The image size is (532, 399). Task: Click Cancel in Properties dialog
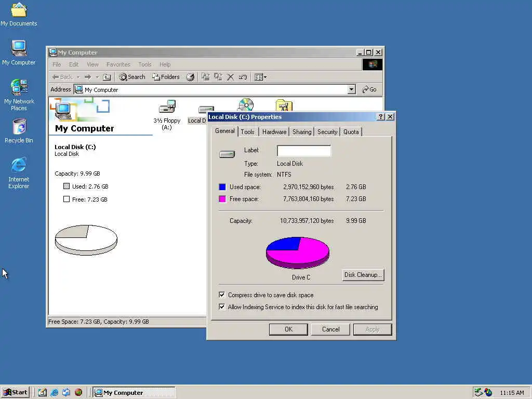tap(330, 329)
